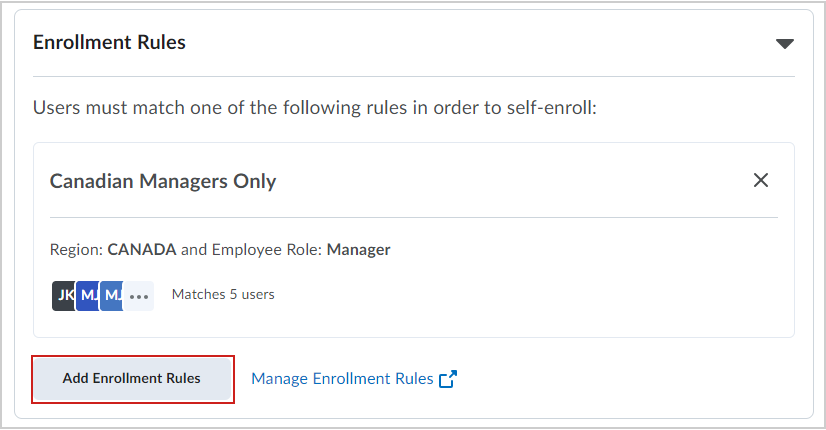Image resolution: width=826 pixels, height=430 pixels.
Task: Click the divider line under the rule title
Action: 414,217
